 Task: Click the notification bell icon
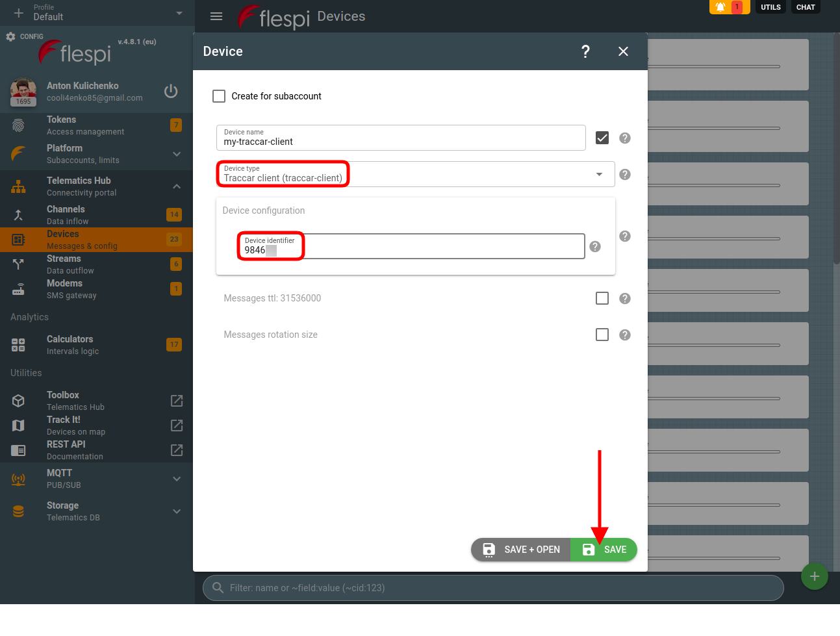(720, 7)
